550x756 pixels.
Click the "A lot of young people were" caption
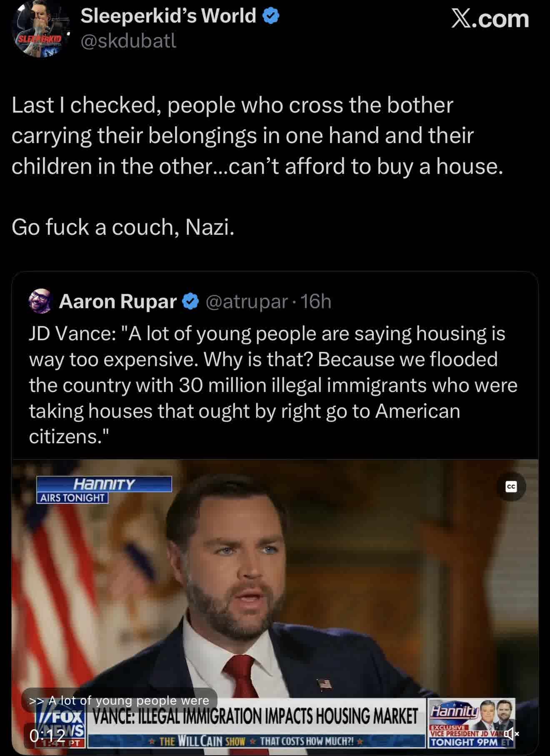[x=120, y=701]
